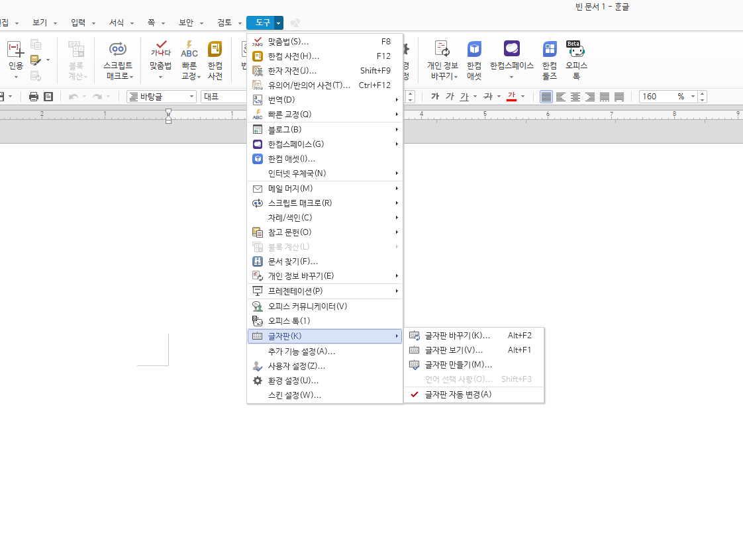Apply strikethrough 가 formatting
The width and height of the screenshot is (743, 560).
(x=488, y=97)
